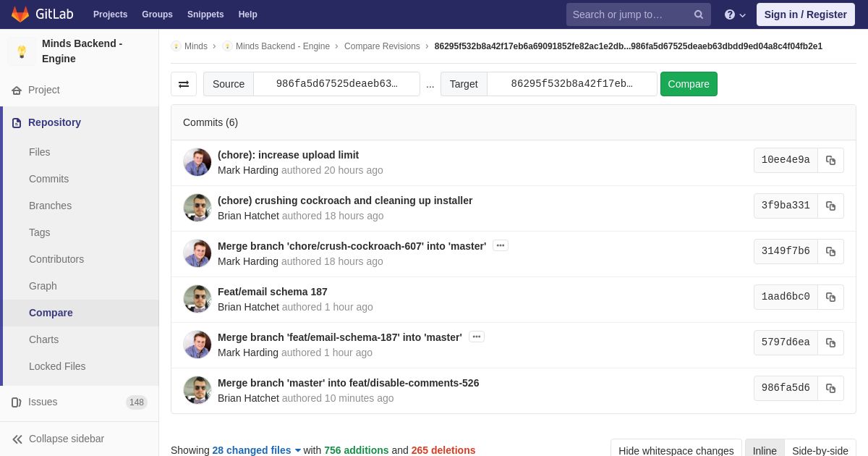The height and width of the screenshot is (456, 868).
Task: Swap source and target revisions icon
Action: [184, 84]
